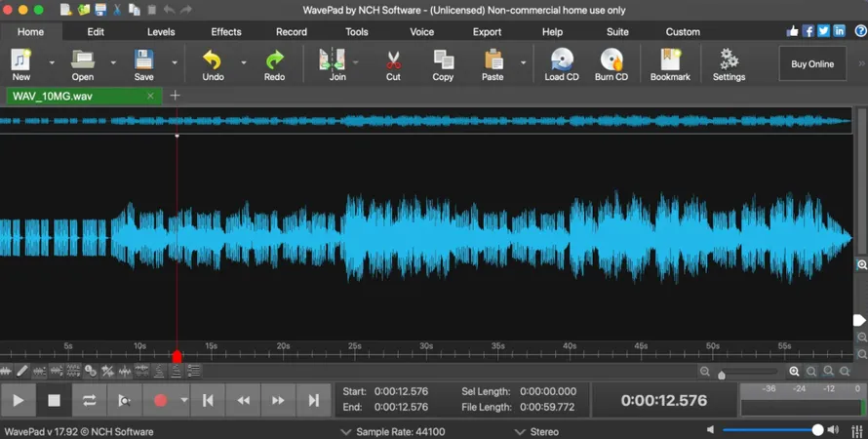Start playback with the Play button
The height and width of the screenshot is (439, 868).
click(18, 400)
